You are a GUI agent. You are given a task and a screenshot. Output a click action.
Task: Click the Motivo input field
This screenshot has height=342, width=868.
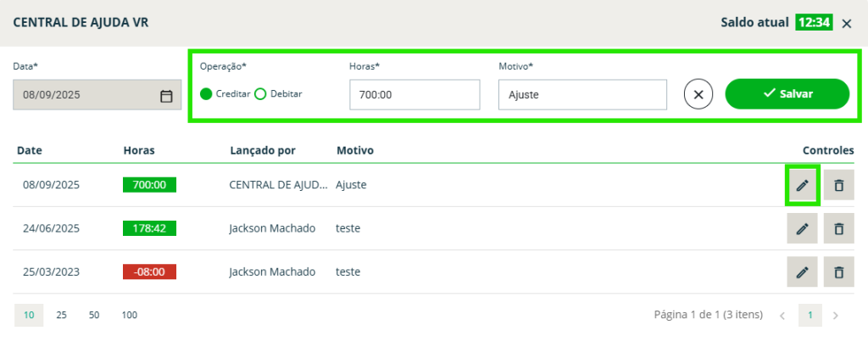point(582,95)
